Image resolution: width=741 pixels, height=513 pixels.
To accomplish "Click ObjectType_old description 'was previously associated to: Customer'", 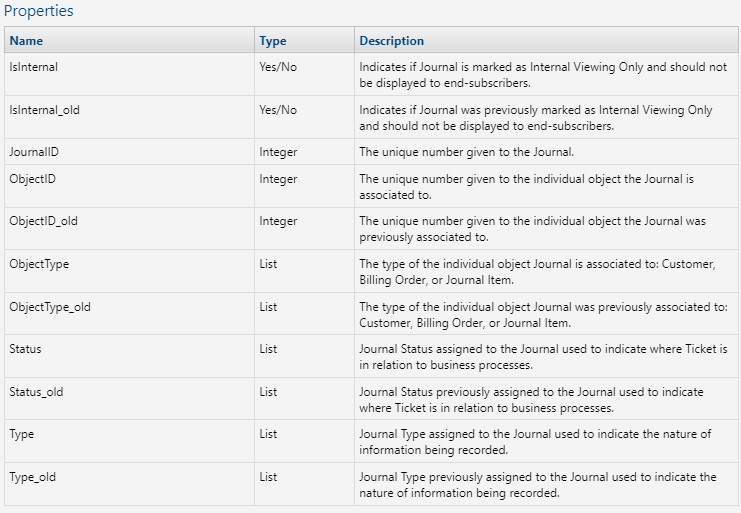I will (543, 315).
